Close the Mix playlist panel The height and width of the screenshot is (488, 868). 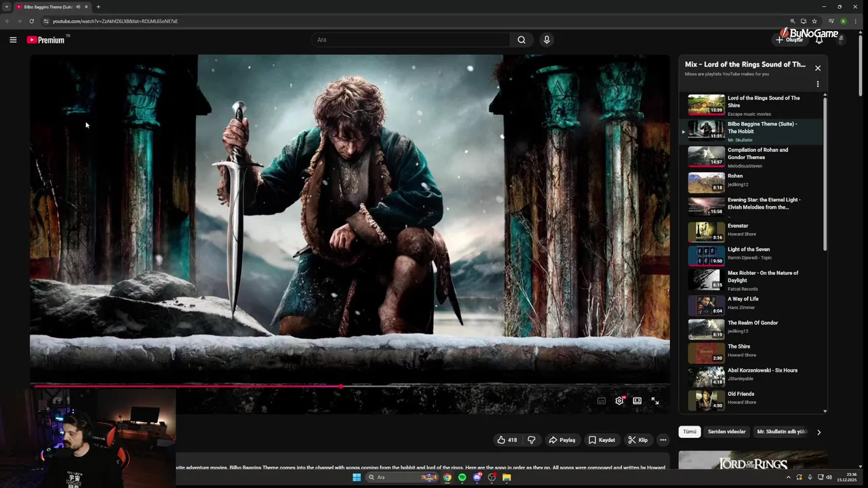(x=818, y=68)
